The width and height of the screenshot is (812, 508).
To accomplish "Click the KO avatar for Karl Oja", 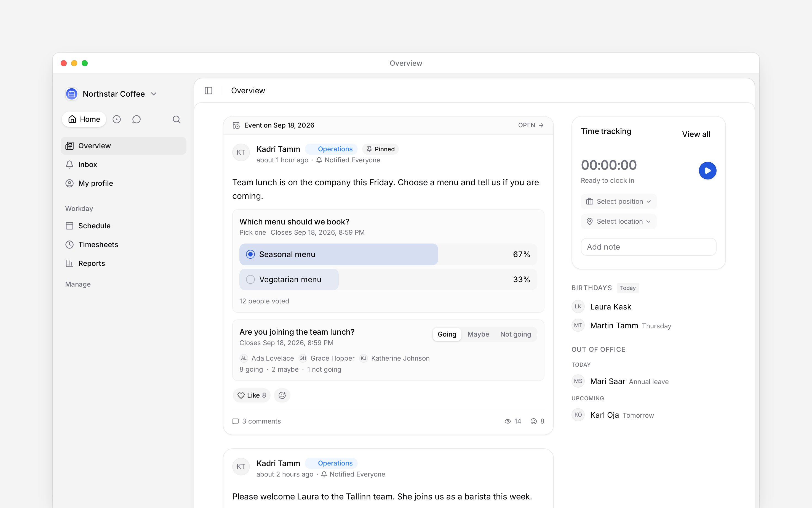I will tap(578, 415).
